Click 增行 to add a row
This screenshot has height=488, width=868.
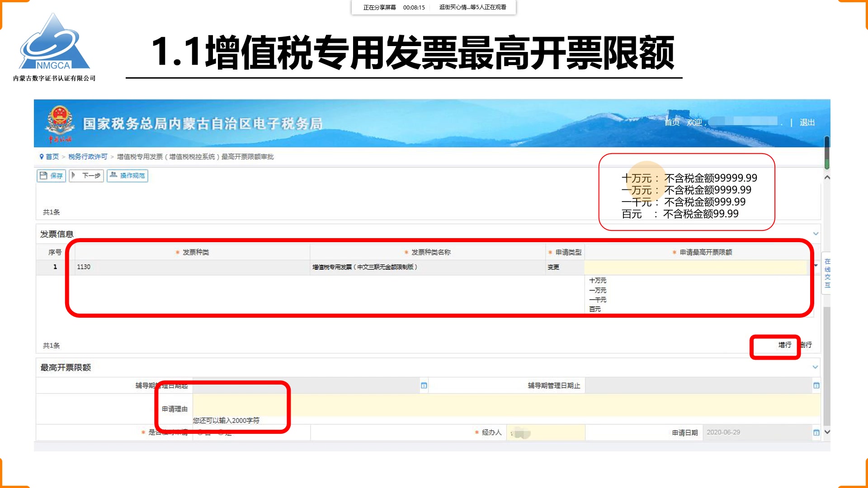click(x=784, y=345)
